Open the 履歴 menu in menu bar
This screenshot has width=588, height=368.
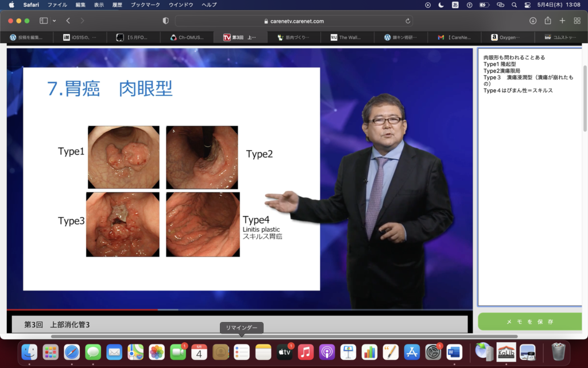[x=117, y=5]
